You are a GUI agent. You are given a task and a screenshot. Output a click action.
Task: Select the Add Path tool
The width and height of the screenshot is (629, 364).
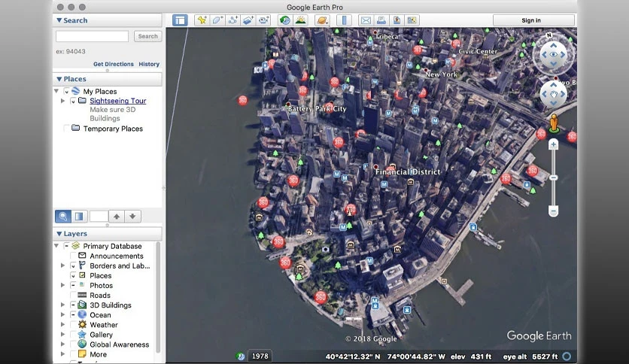[232, 20]
